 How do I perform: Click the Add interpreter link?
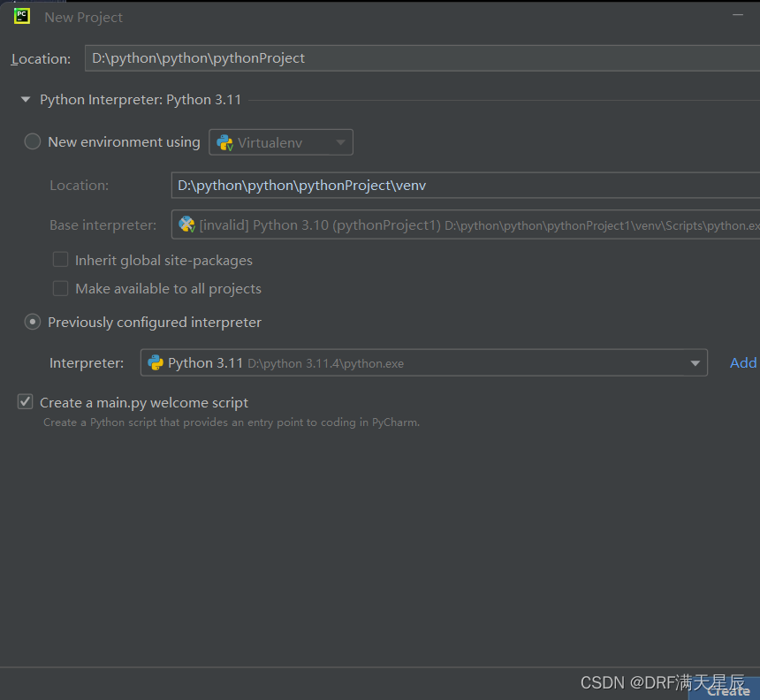tap(743, 362)
